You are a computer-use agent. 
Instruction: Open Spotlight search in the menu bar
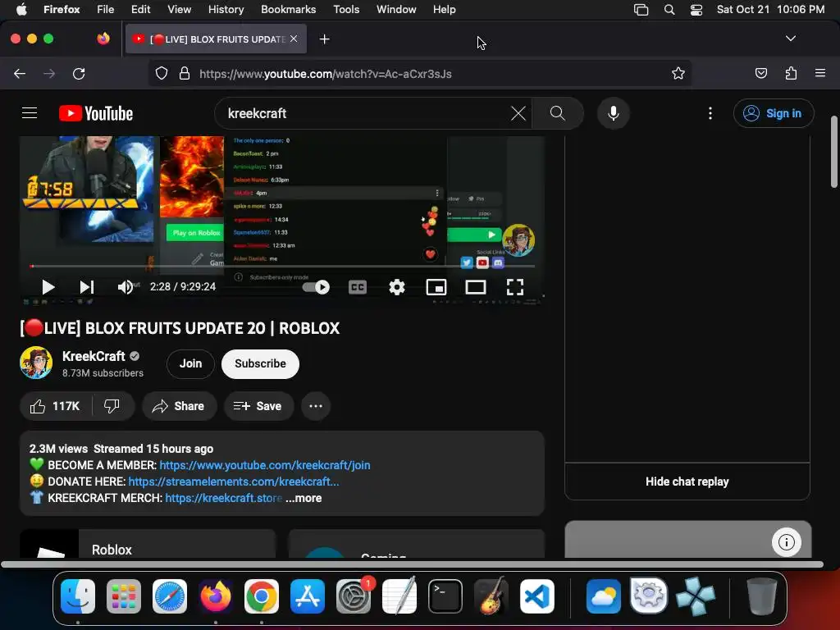tap(669, 9)
